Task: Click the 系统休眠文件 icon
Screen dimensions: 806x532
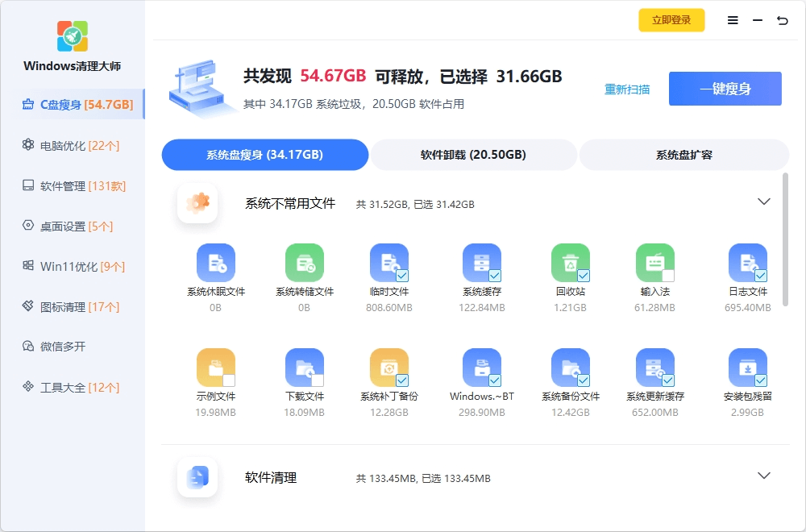Action: point(216,263)
